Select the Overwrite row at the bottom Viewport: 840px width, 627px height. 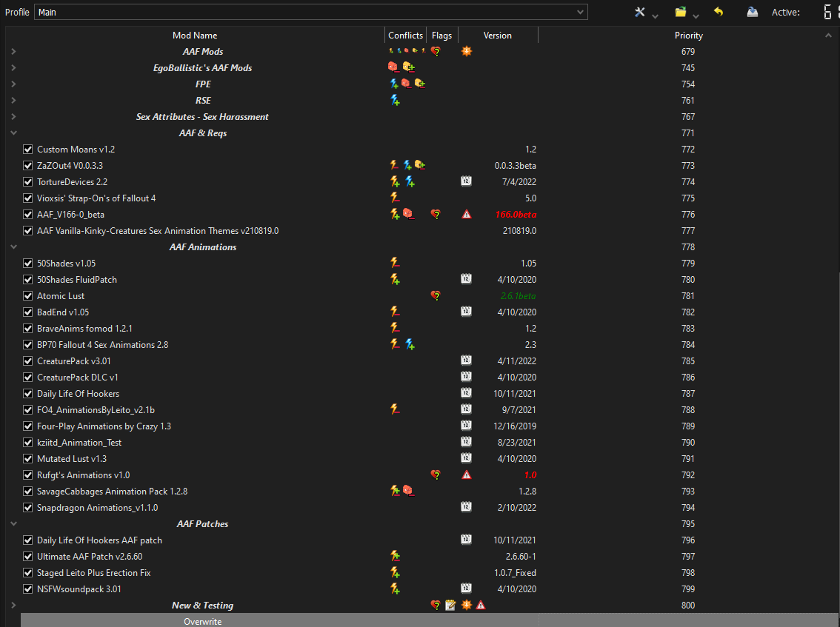click(429, 621)
